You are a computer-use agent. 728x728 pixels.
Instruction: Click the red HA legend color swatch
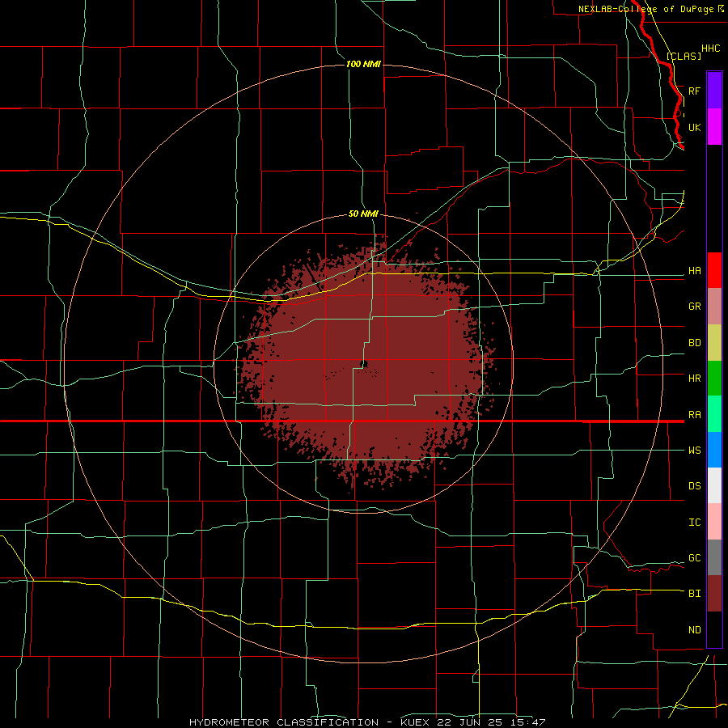tap(714, 270)
